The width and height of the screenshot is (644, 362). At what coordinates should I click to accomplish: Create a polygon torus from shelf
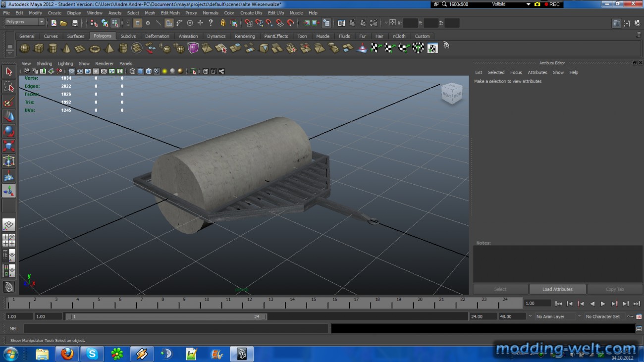(x=94, y=48)
